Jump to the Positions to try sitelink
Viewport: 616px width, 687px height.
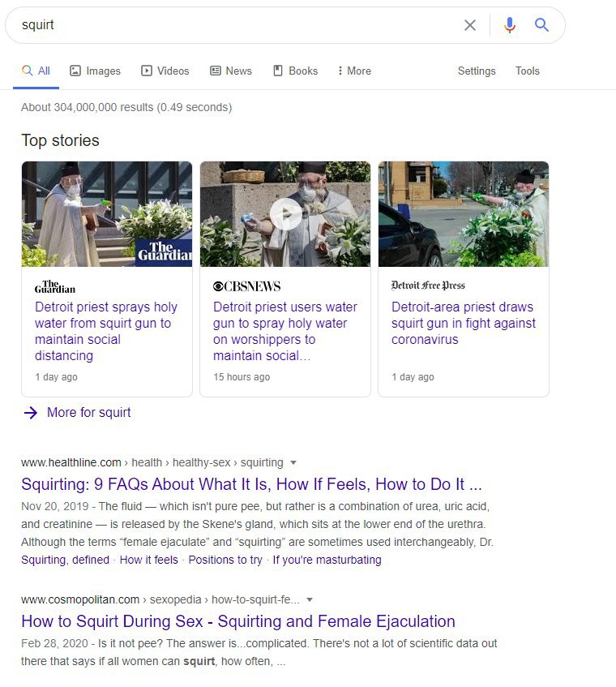[x=225, y=560]
